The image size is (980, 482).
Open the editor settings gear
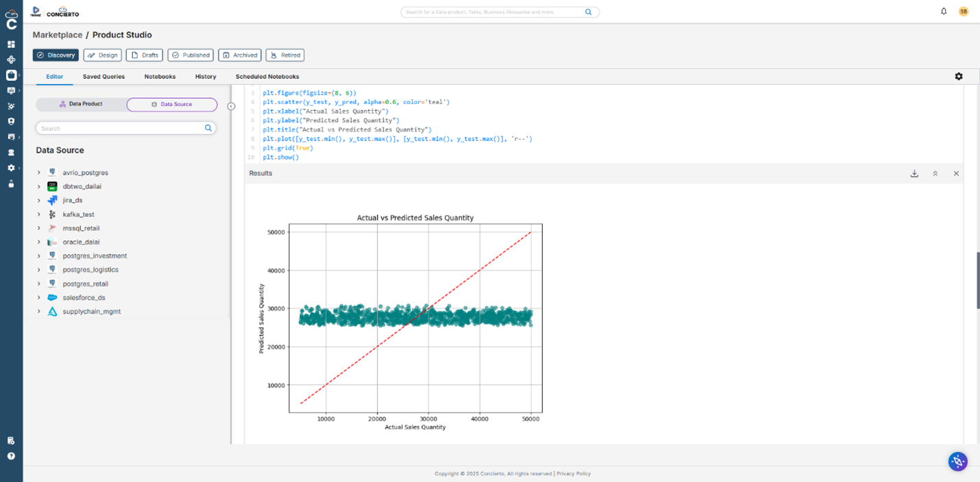[x=958, y=76]
